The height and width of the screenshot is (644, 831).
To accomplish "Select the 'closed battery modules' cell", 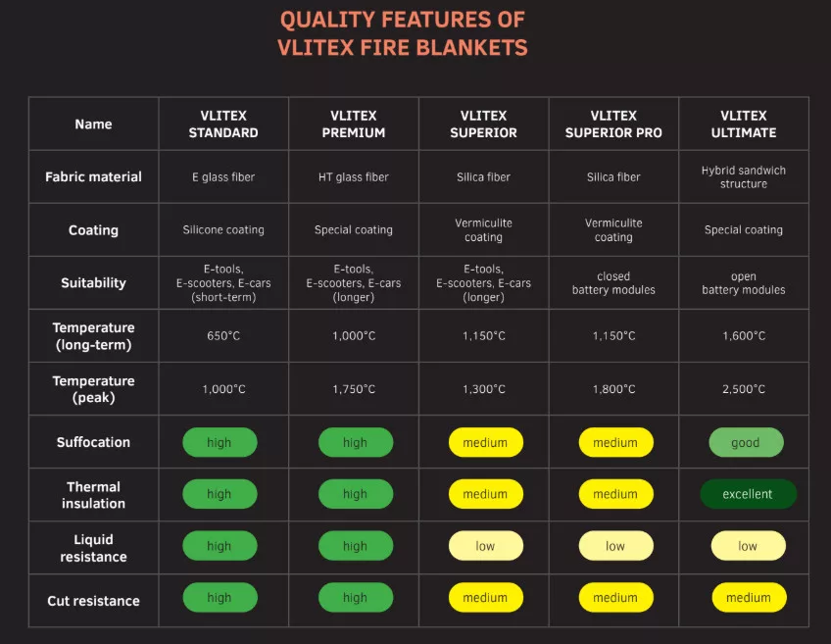I will pyautogui.click(x=613, y=283).
